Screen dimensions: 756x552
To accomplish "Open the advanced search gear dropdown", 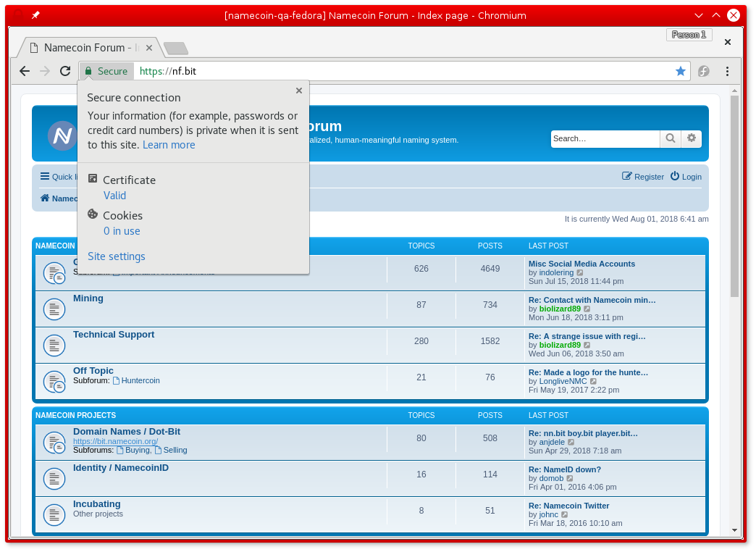I will point(691,138).
